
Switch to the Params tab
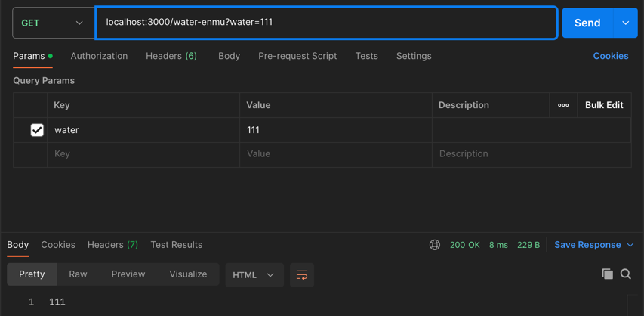point(33,56)
